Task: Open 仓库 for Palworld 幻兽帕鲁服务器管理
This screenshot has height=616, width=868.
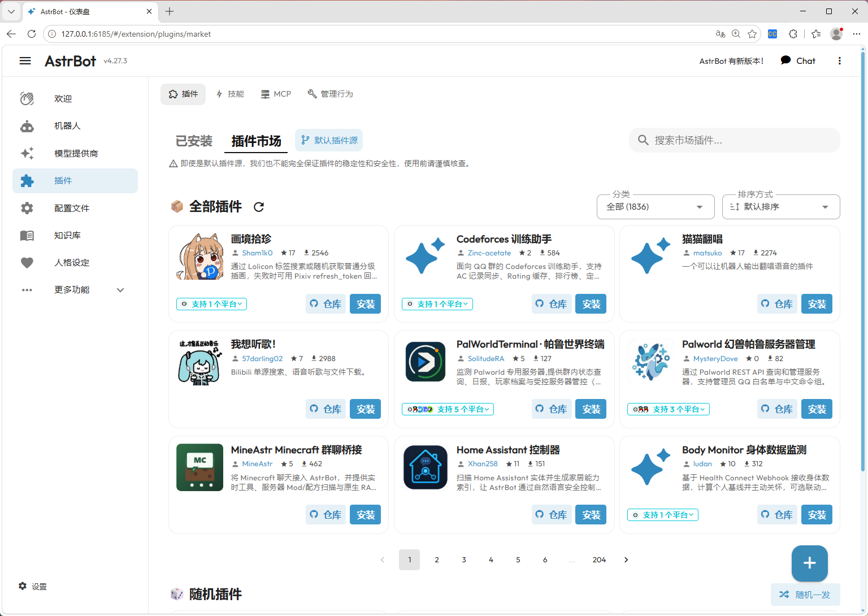Action: [777, 409]
